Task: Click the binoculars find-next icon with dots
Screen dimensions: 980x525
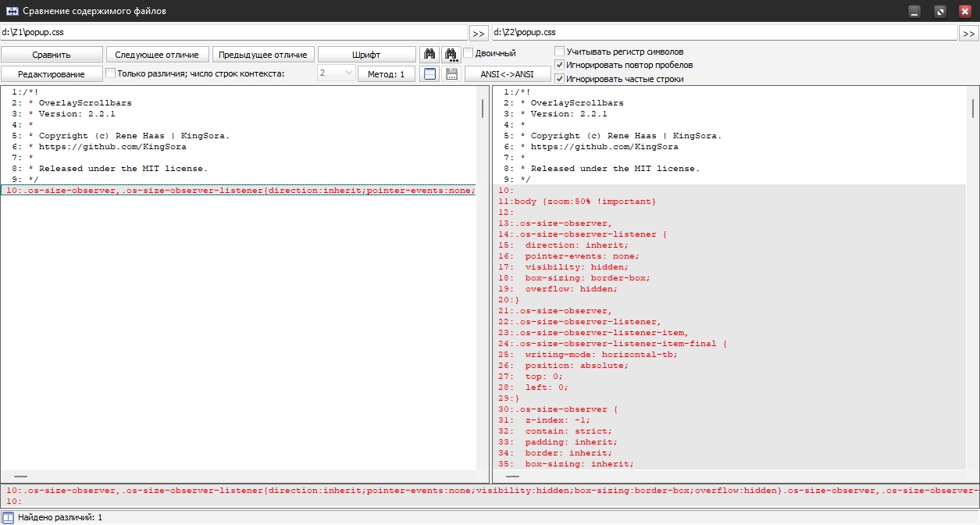Action: (x=451, y=54)
